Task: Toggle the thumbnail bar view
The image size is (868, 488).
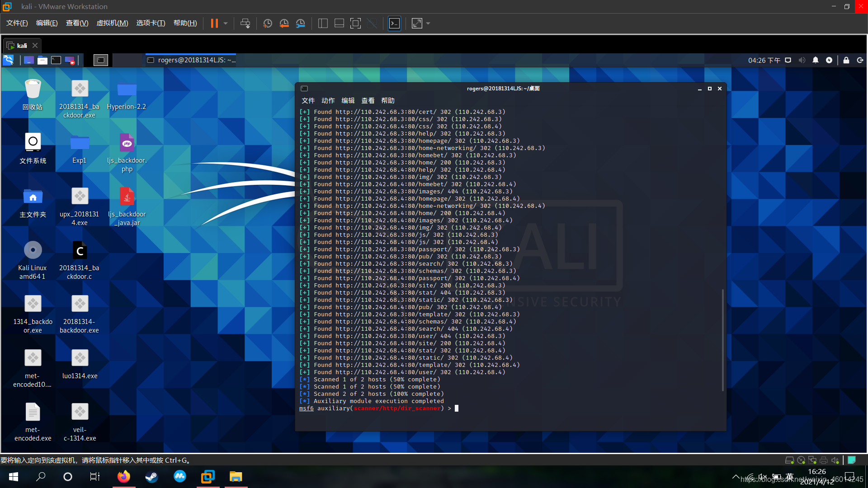Action: point(339,23)
